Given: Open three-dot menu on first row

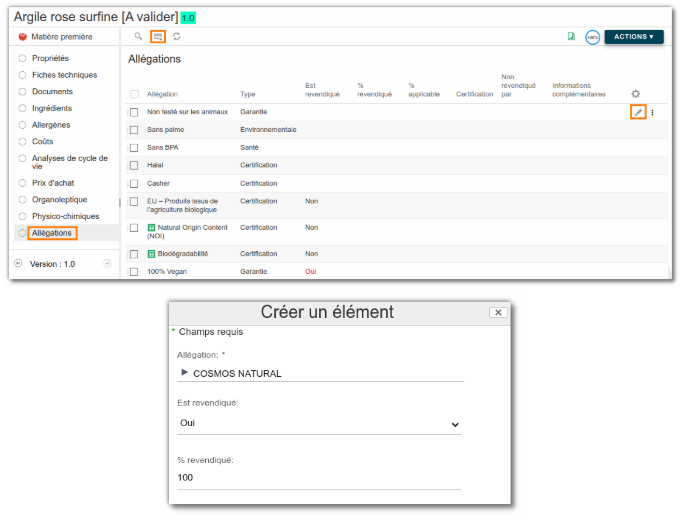Looking at the screenshot, I should (653, 112).
